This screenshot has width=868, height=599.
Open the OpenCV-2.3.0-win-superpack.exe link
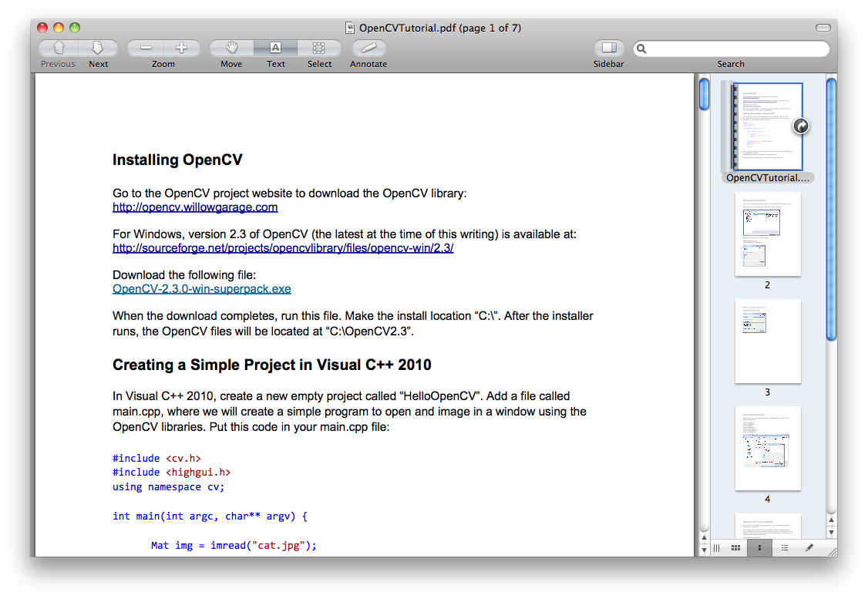pyautogui.click(x=202, y=289)
